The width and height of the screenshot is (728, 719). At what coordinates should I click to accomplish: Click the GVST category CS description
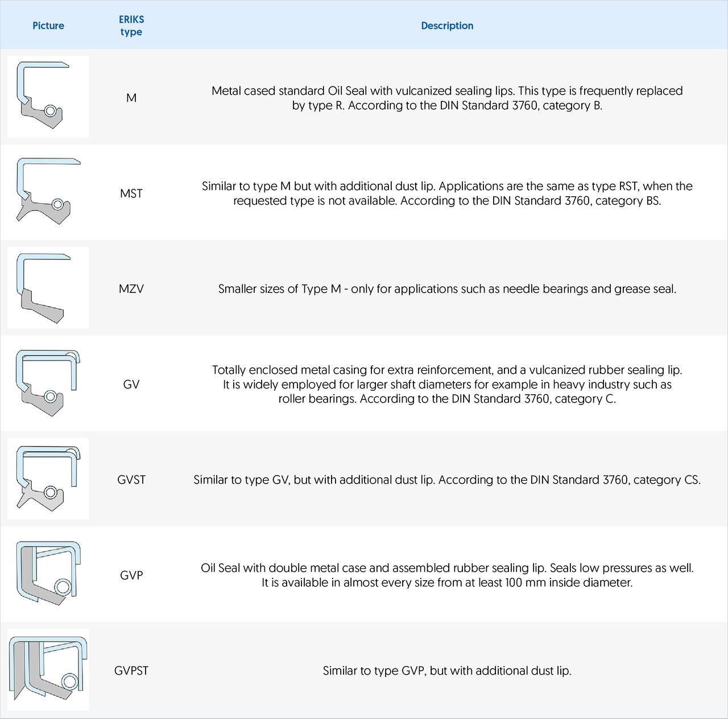coord(447,480)
